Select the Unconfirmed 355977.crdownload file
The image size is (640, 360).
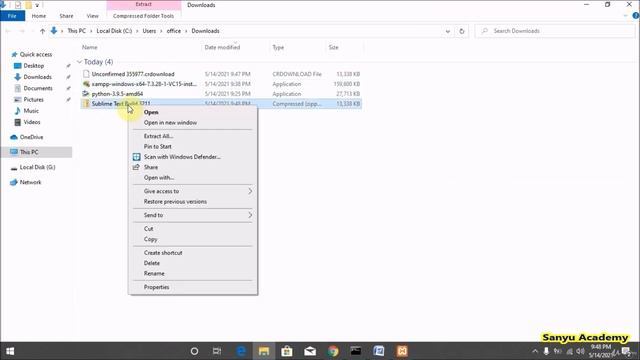tap(133, 74)
